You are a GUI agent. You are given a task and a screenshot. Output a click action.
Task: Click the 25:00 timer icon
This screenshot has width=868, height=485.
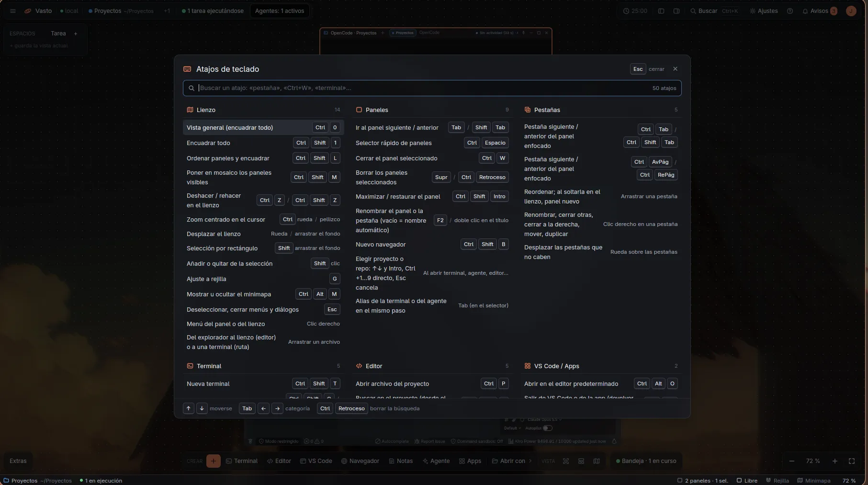point(626,11)
